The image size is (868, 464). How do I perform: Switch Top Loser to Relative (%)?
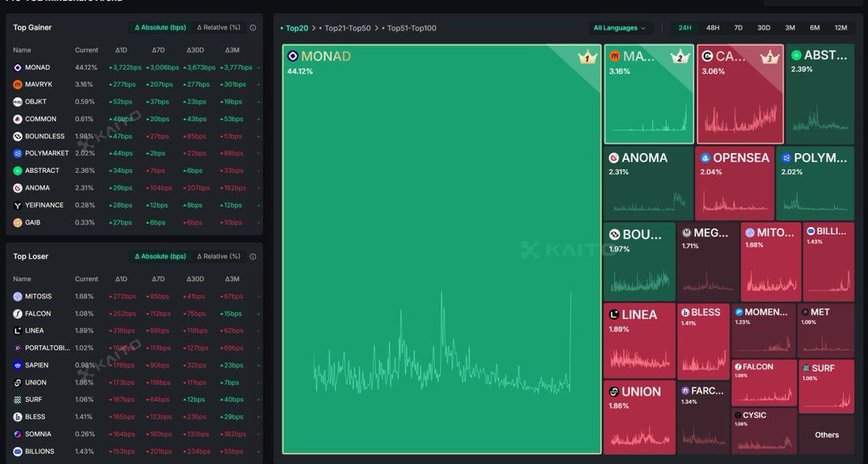[x=218, y=257]
